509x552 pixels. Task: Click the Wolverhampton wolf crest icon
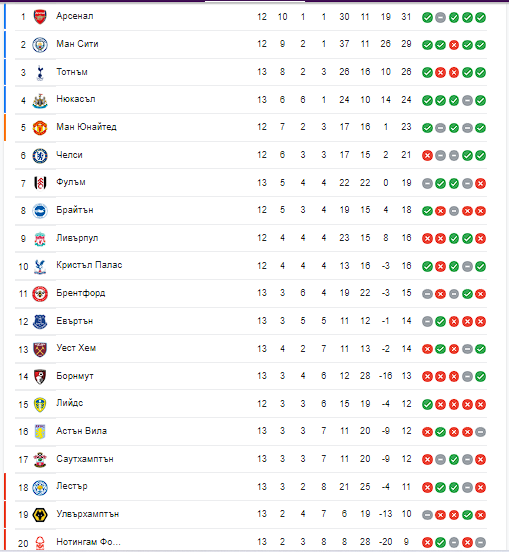pos(40,515)
